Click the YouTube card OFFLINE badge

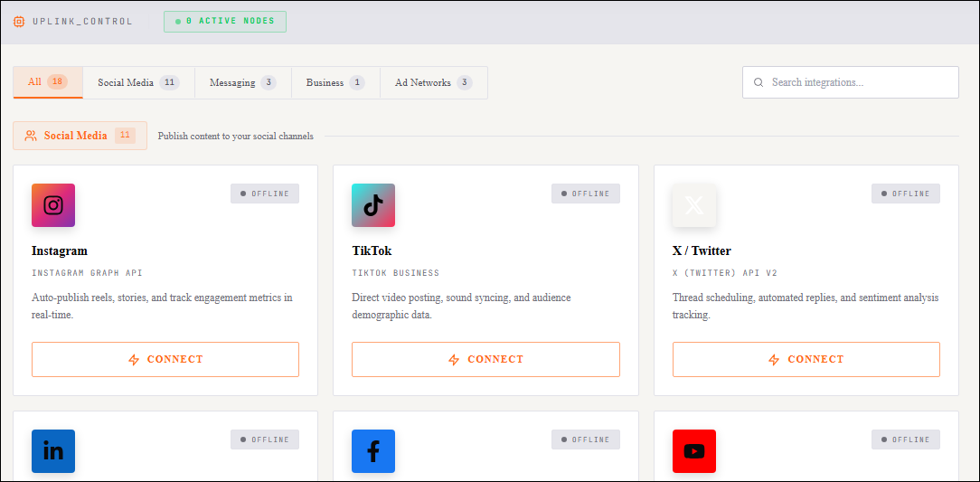(x=906, y=439)
